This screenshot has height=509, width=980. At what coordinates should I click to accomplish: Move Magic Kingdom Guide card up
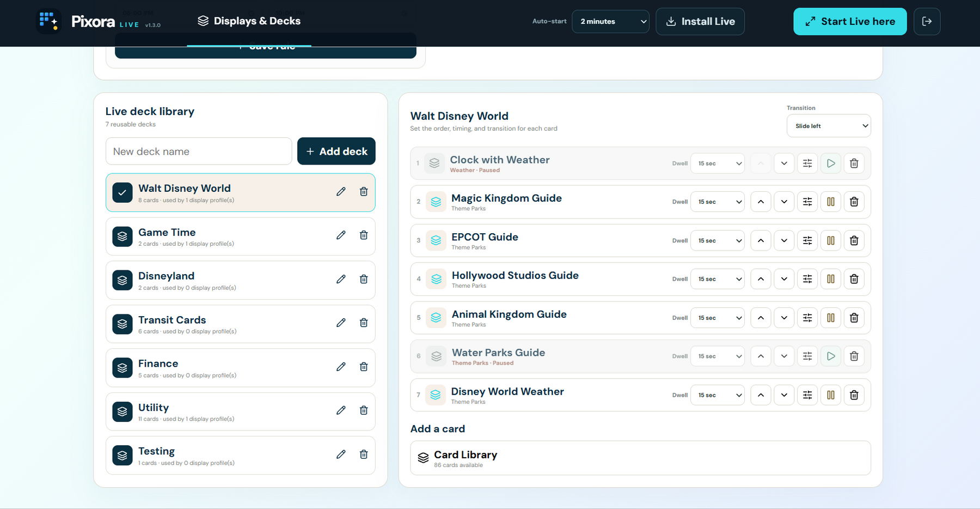761,202
